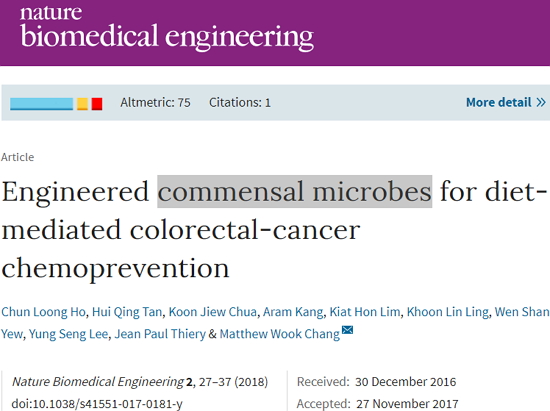Click the double chevron next to More detail
The image size is (550, 411).
click(541, 102)
